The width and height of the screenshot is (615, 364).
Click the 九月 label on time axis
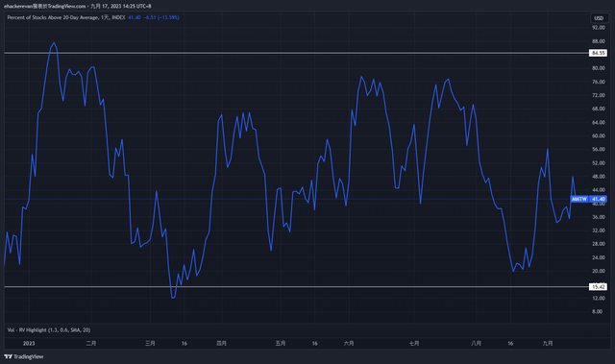tap(548, 343)
